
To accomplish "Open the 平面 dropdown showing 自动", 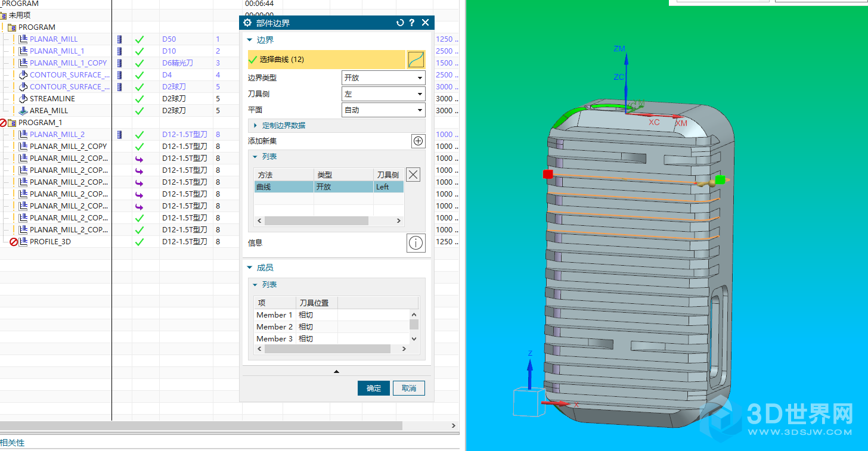I will point(383,110).
